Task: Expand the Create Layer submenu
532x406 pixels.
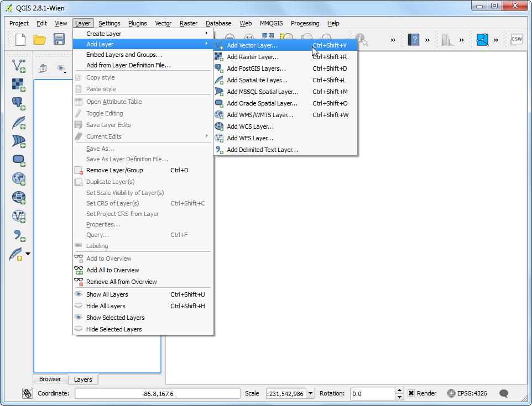Action: coord(143,34)
